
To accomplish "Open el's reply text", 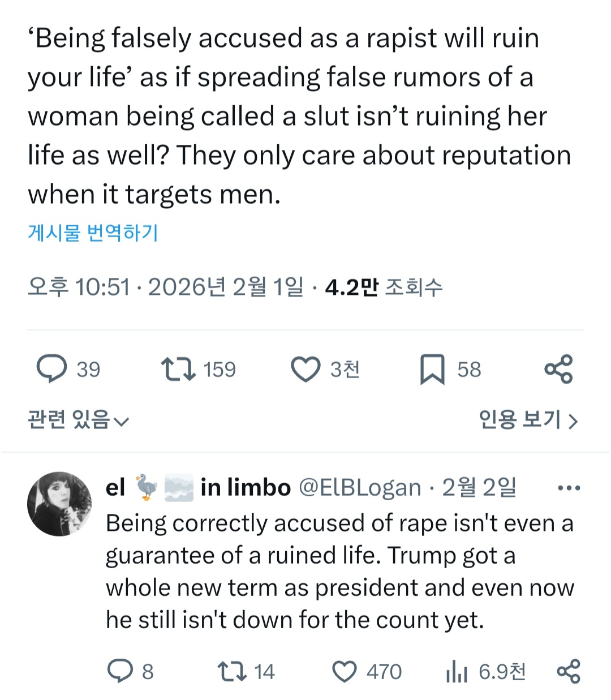I will 339,572.
